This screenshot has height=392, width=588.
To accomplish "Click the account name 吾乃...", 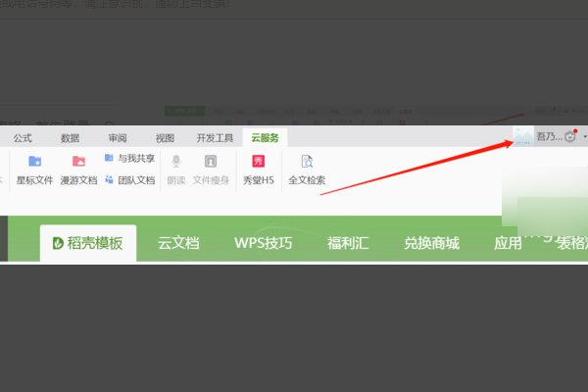I will pos(549,136).
